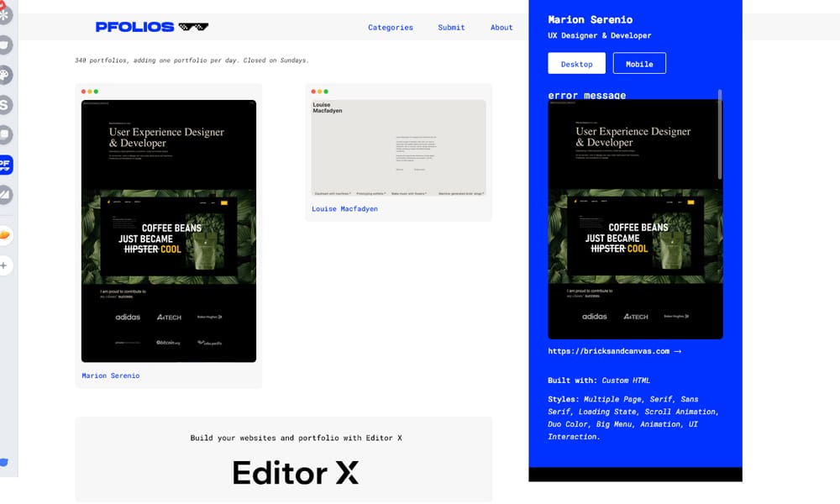Open the Louise Macfadyen portfolio link
The width and height of the screenshot is (840, 504).
point(344,209)
